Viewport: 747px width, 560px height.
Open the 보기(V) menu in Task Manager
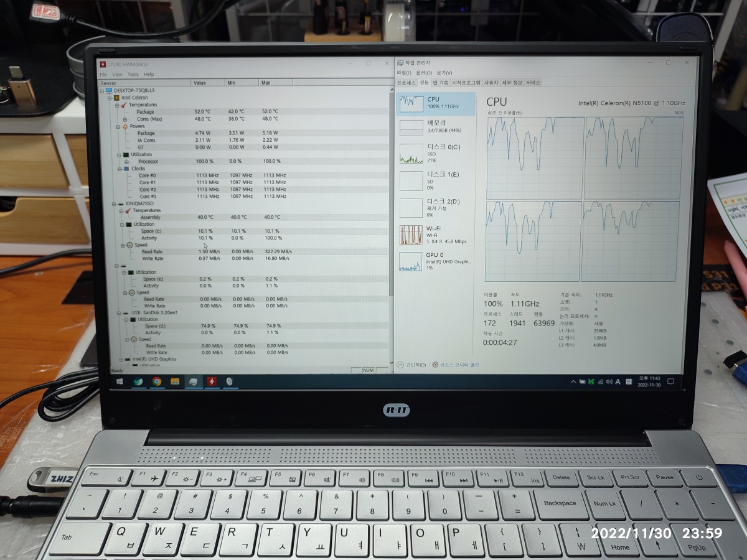[444, 73]
